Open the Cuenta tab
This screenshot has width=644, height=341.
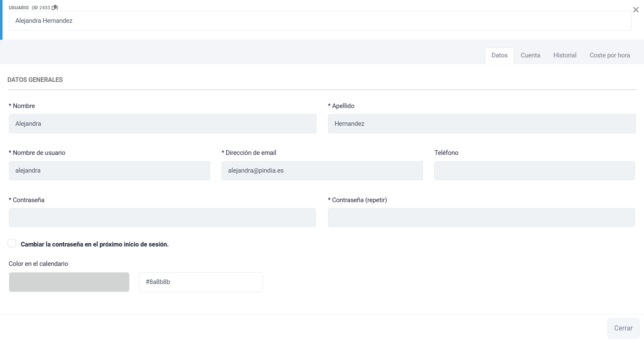pos(530,55)
